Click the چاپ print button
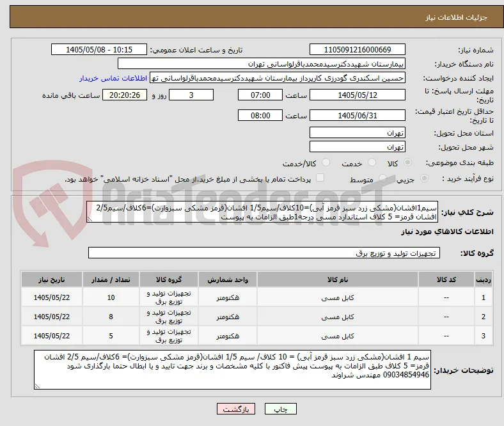 [281, 409]
